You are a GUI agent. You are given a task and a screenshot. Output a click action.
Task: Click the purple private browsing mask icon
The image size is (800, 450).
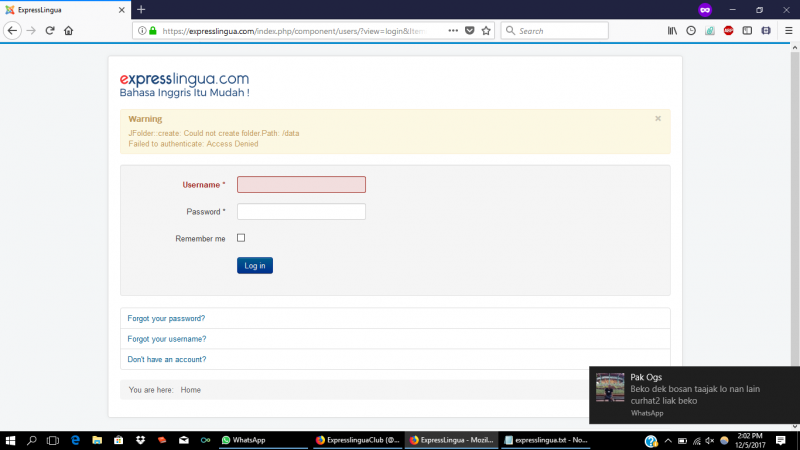(705, 10)
